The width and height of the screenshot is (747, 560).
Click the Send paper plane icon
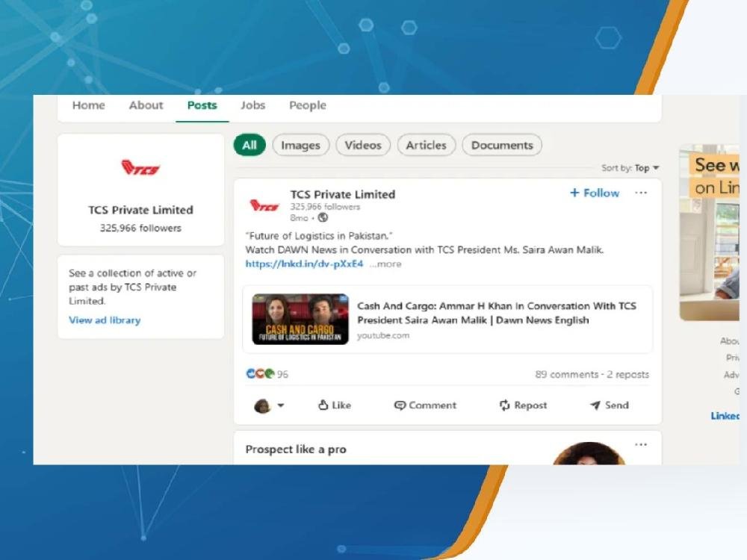click(x=595, y=405)
